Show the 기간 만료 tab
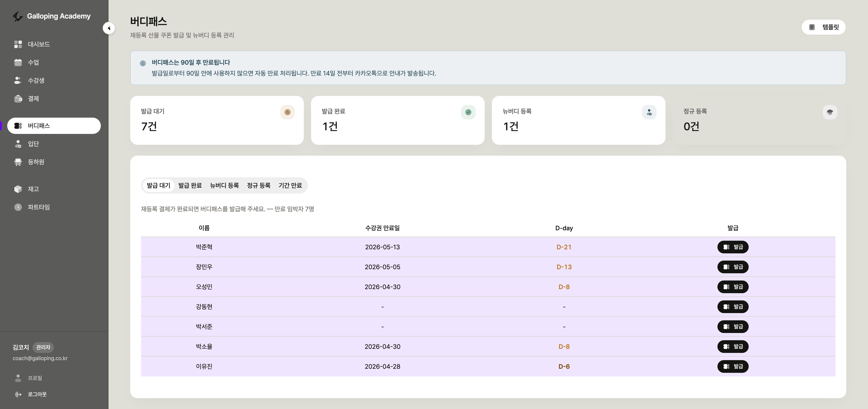The height and width of the screenshot is (409, 868). coord(290,185)
